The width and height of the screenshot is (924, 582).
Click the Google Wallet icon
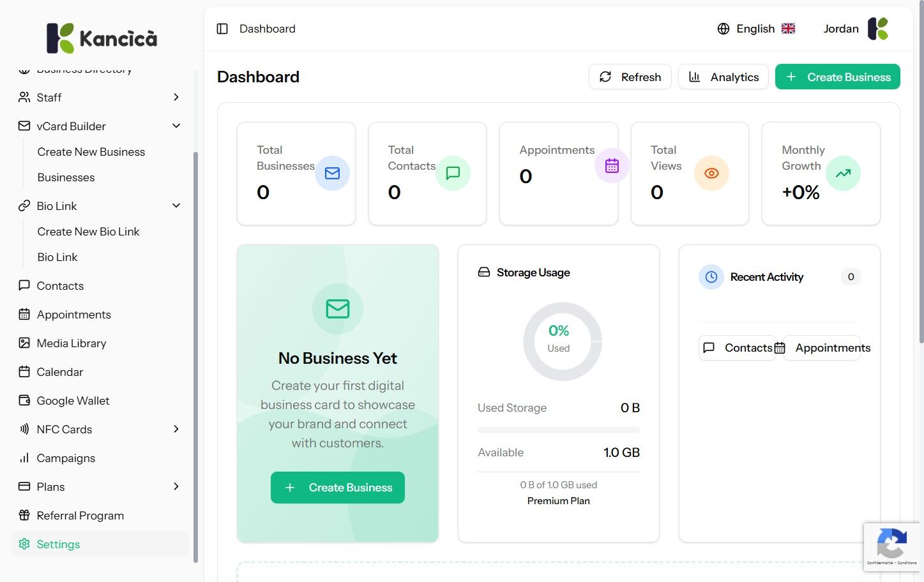24,400
